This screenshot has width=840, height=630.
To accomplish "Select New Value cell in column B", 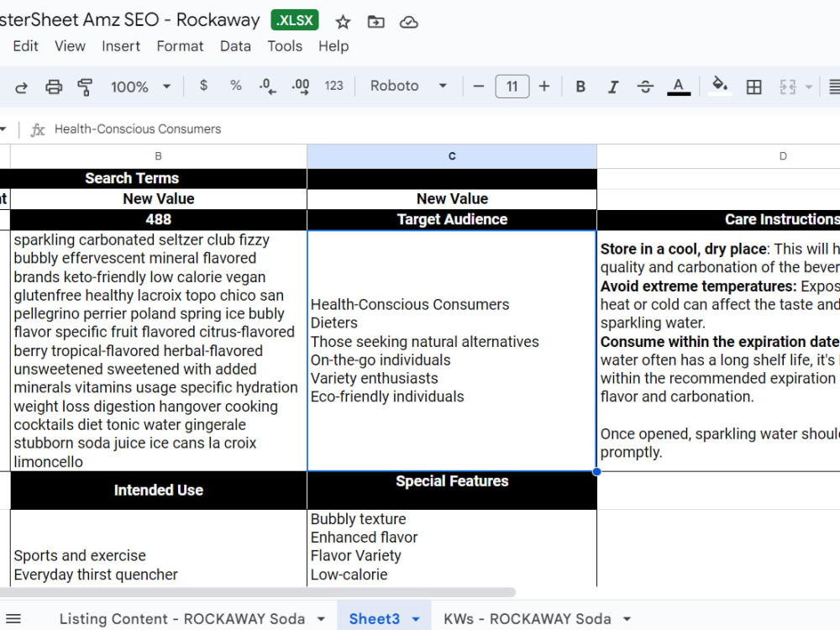I will tap(159, 199).
